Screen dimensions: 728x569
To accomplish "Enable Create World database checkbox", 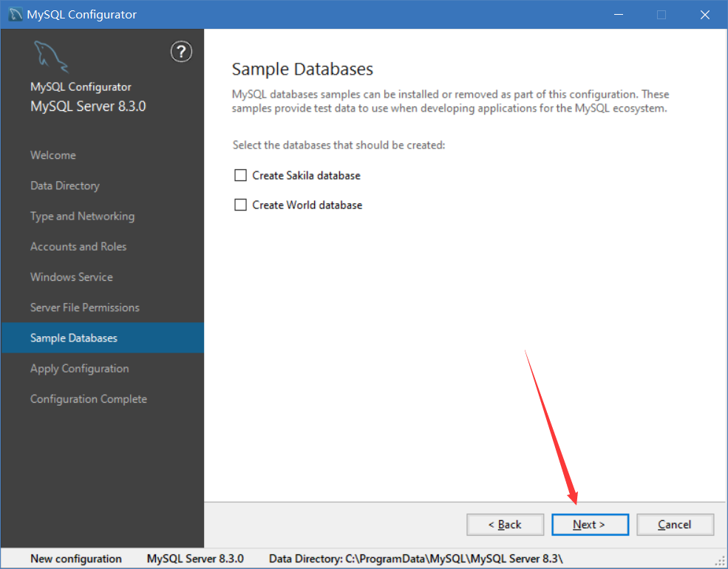I will coord(240,205).
